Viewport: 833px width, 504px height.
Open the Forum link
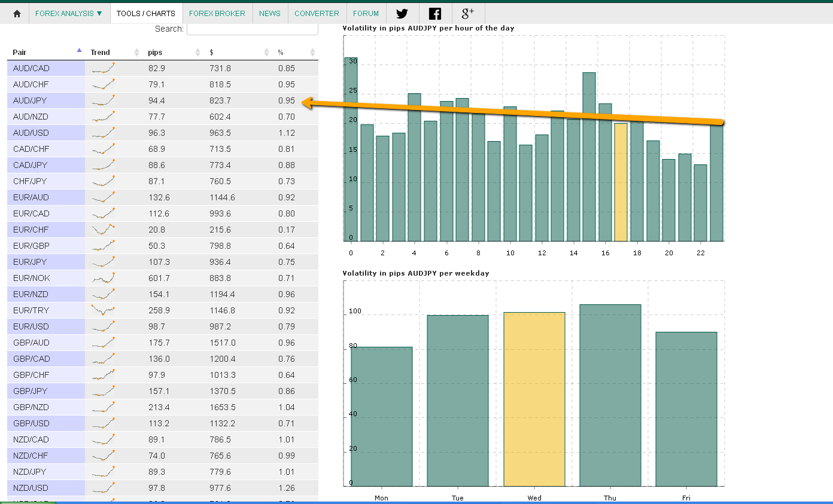[x=366, y=13]
